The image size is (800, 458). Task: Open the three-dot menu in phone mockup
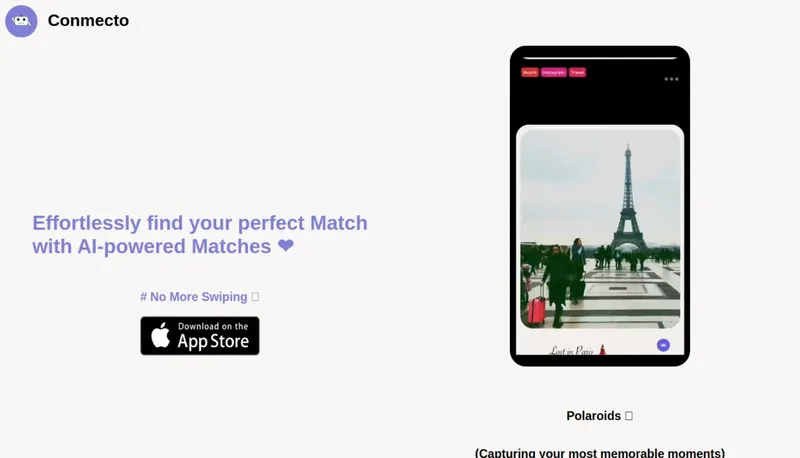[671, 79]
